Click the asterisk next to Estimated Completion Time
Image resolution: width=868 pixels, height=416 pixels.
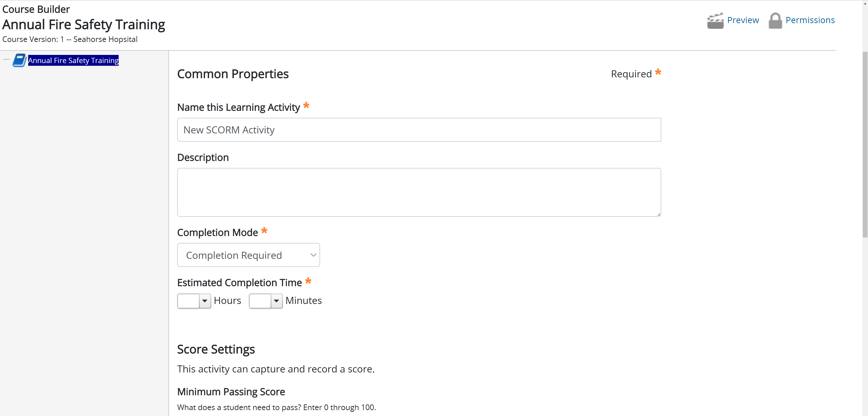[x=308, y=281]
